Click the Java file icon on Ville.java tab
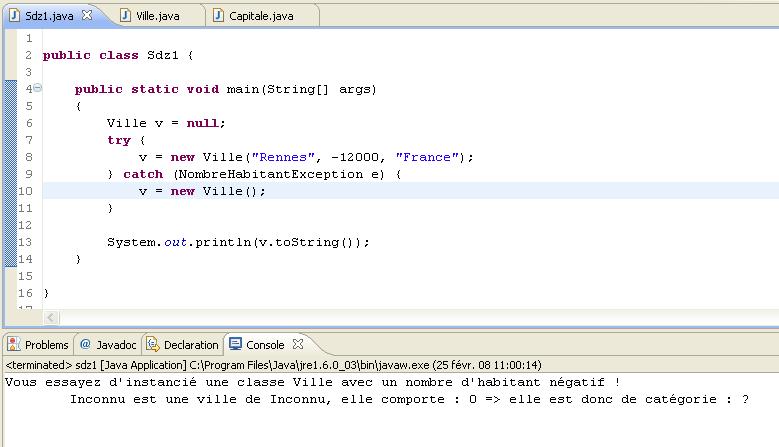Viewport: 779px width, 447px height. click(x=126, y=16)
